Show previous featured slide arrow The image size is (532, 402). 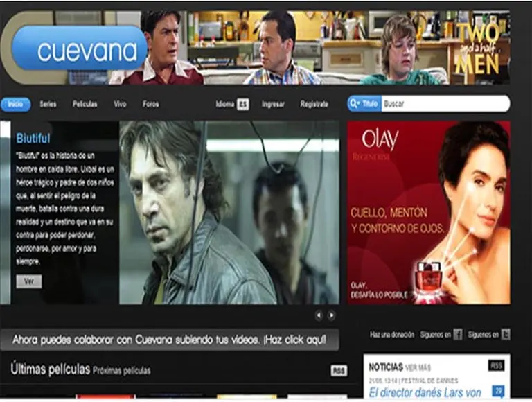[319, 315]
